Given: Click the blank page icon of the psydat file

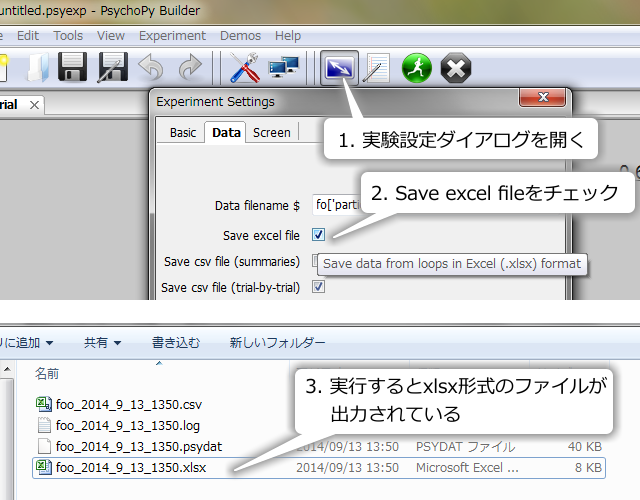Looking at the screenshot, I should (x=44, y=446).
